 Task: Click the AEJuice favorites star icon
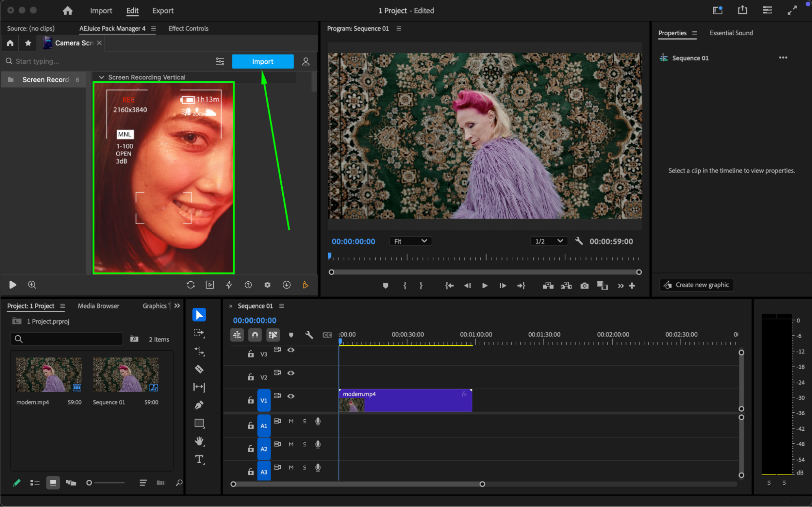(28, 43)
